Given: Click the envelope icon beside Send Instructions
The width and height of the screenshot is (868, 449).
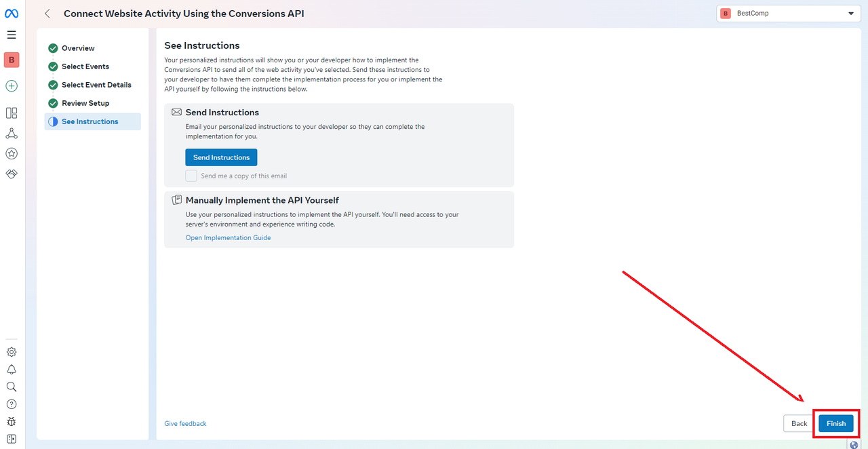Looking at the screenshot, I should [177, 112].
